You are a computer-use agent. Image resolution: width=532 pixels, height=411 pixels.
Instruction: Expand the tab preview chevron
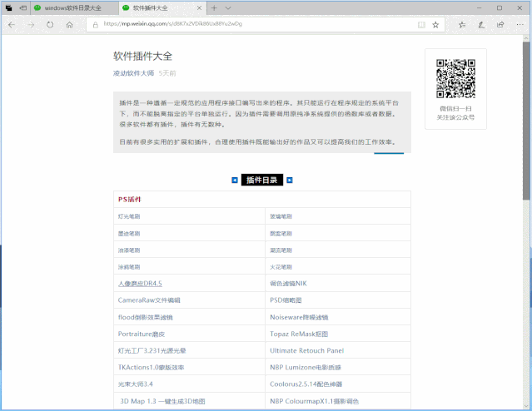click(228, 7)
